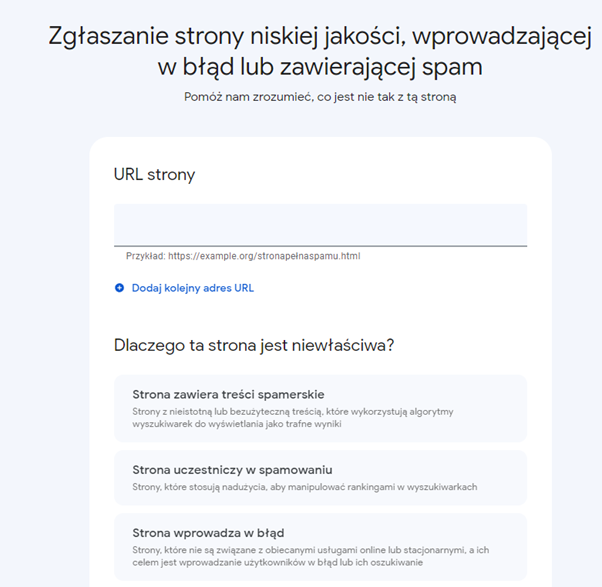
Task: Click the URL strony section label
Action: click(155, 174)
